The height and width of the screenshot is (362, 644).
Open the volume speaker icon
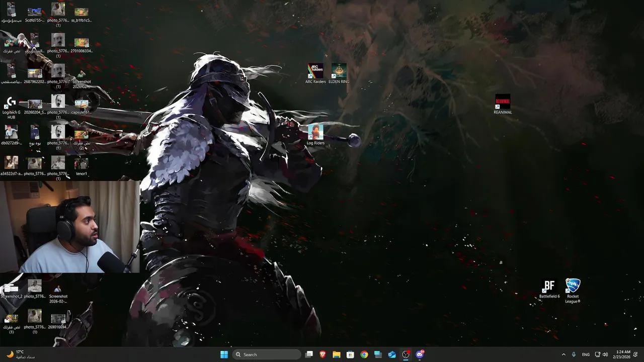pos(605,354)
